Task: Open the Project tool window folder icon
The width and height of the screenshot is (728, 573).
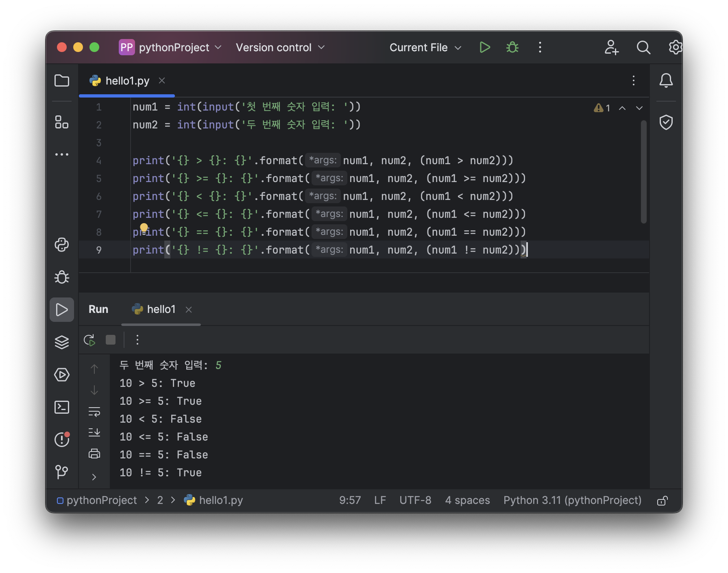Action: pos(61,80)
